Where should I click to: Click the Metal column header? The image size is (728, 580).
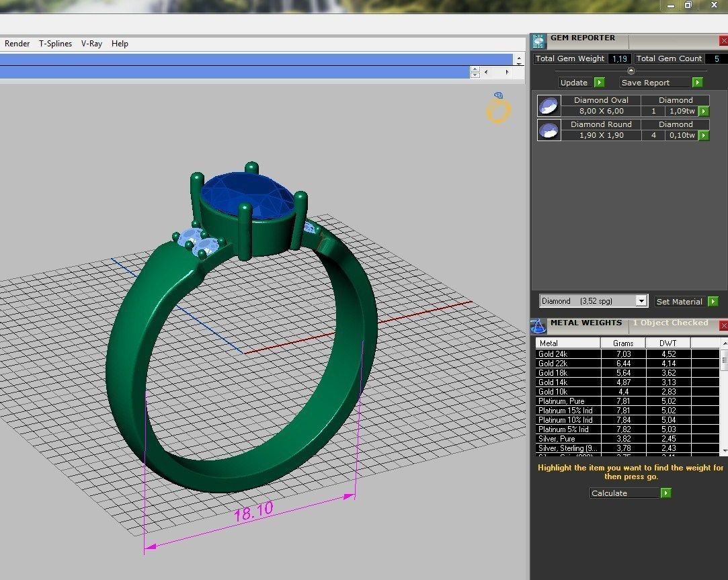(568, 343)
